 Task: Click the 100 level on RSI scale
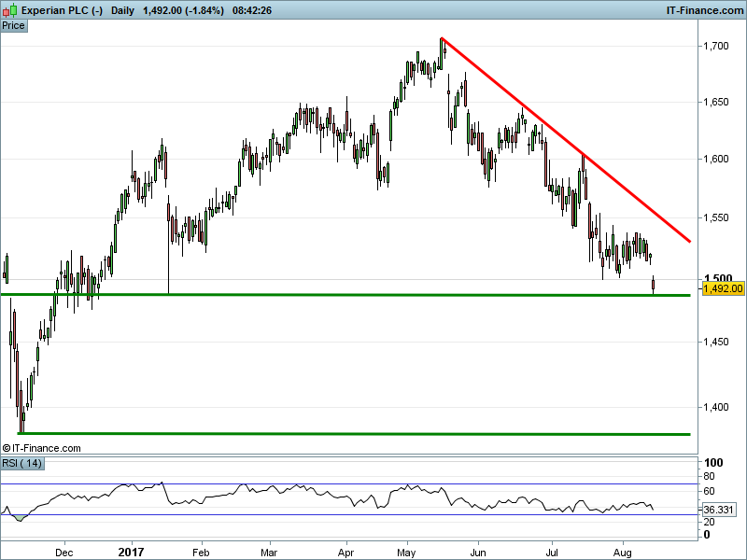713,463
